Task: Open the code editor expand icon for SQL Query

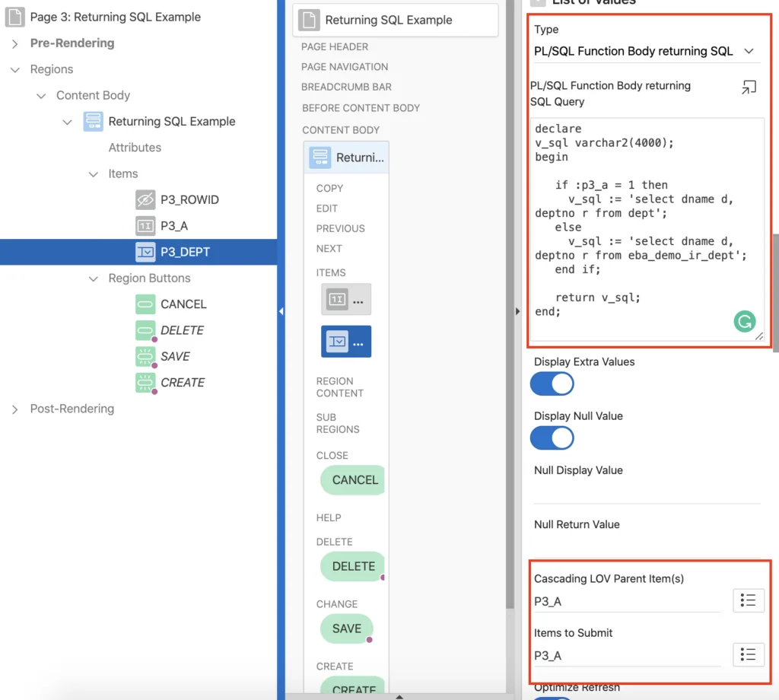Action: coord(749,87)
